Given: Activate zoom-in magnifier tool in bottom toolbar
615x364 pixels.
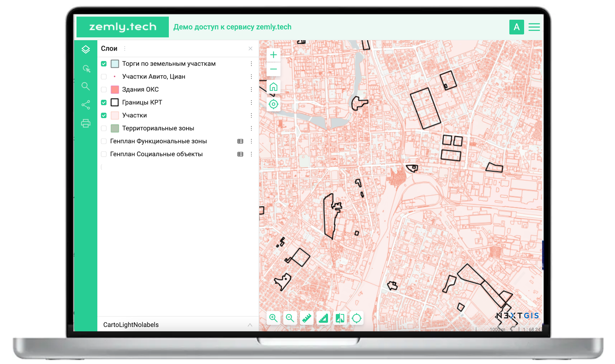Looking at the screenshot, I should click(273, 318).
